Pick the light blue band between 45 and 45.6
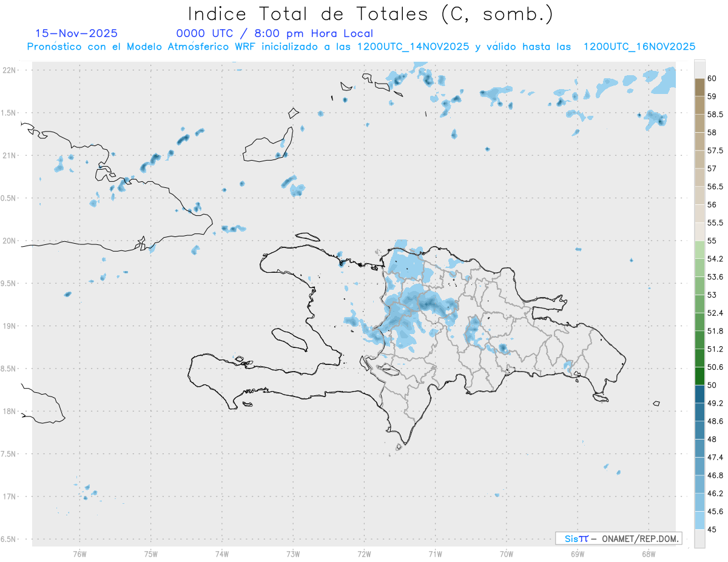 point(699,521)
